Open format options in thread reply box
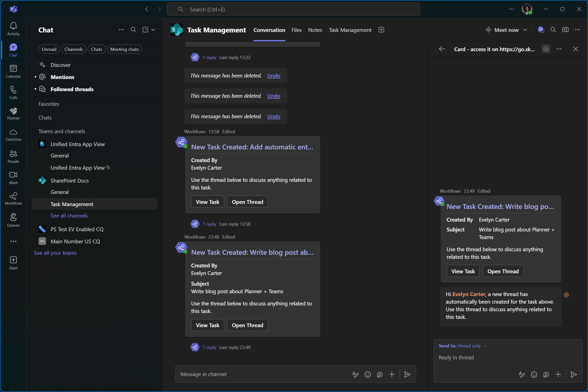 pos(522,375)
